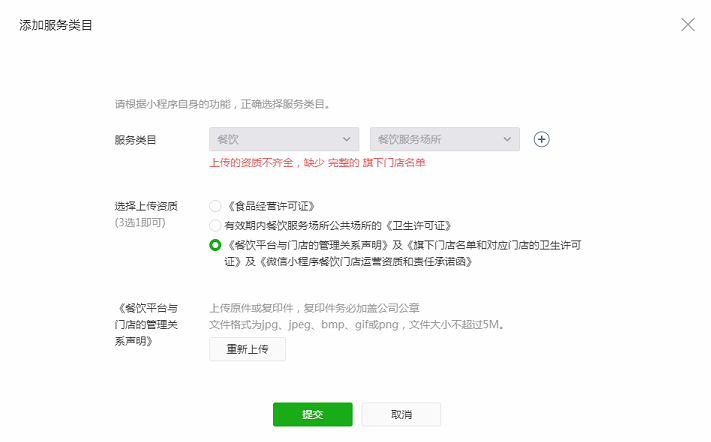The width and height of the screenshot is (711, 442).
Task: Click the 服务类目 field label
Action: tap(135, 140)
